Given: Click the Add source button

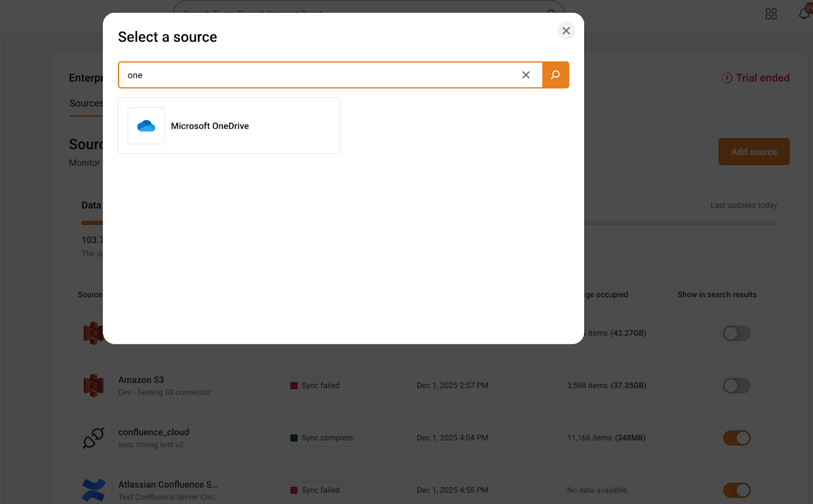Looking at the screenshot, I should 754,152.
